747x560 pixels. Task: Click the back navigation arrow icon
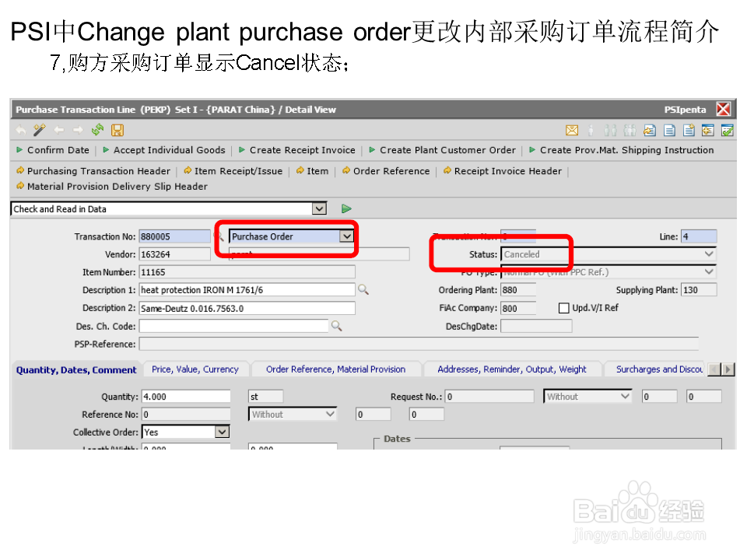coord(58,130)
